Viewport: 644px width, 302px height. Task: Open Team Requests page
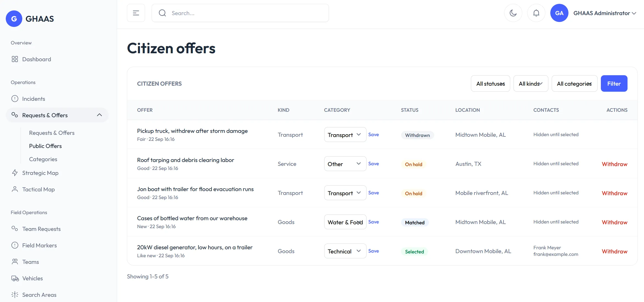click(x=41, y=229)
